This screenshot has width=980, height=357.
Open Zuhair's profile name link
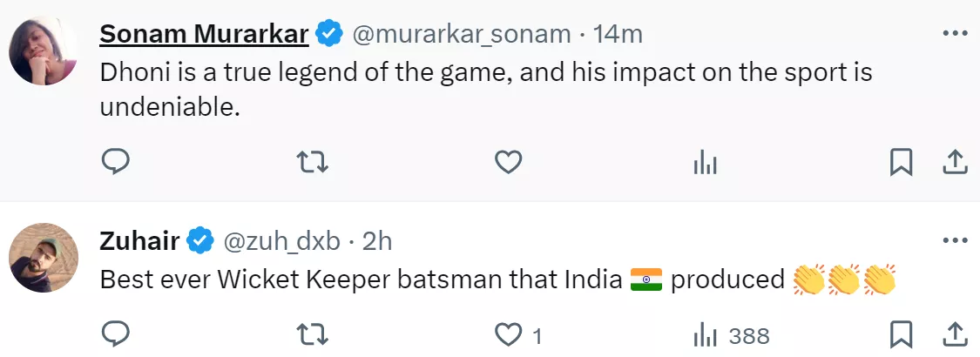point(140,240)
